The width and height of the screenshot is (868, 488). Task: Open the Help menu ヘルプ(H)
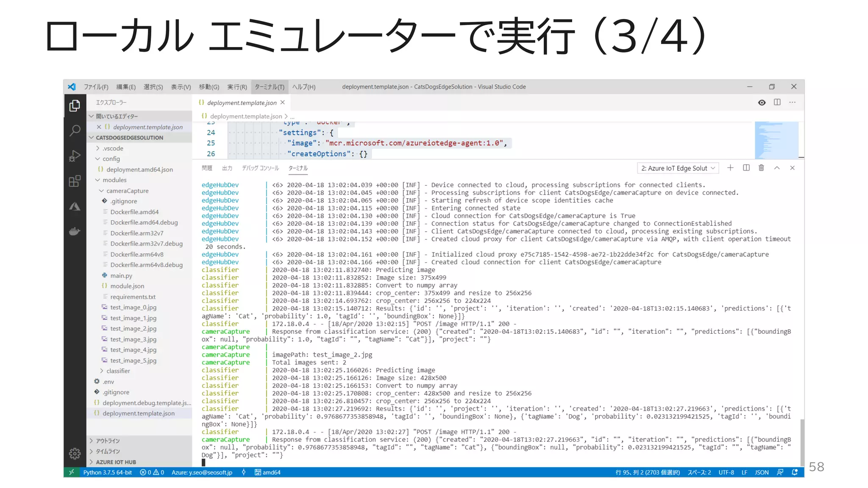coord(304,86)
